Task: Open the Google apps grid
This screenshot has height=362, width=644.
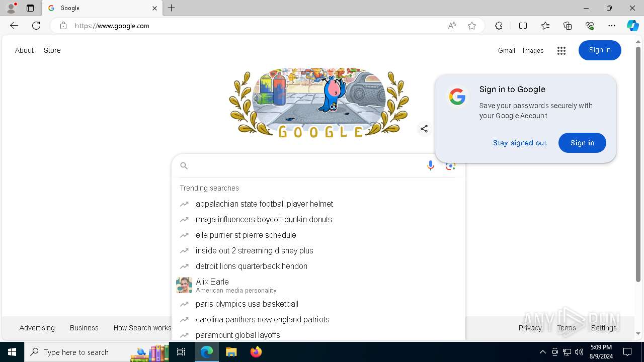Action: tap(561, 50)
